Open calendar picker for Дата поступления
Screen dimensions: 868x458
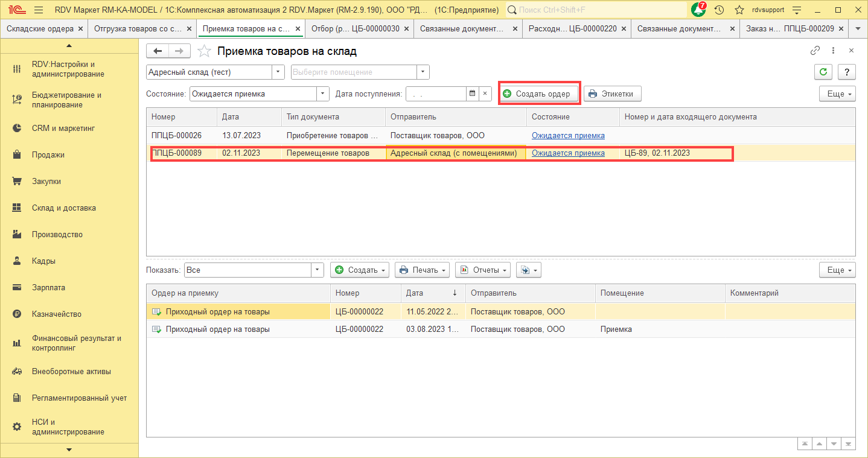tap(473, 94)
